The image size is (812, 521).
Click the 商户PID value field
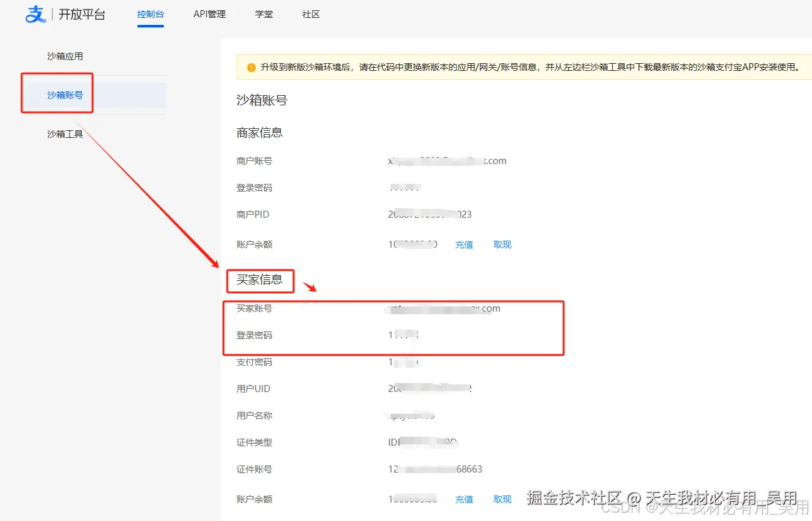click(429, 214)
